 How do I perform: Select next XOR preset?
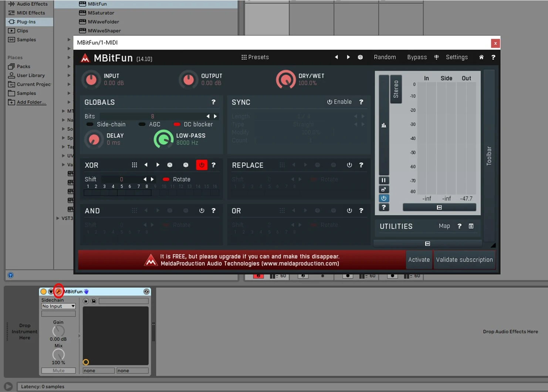coord(158,165)
